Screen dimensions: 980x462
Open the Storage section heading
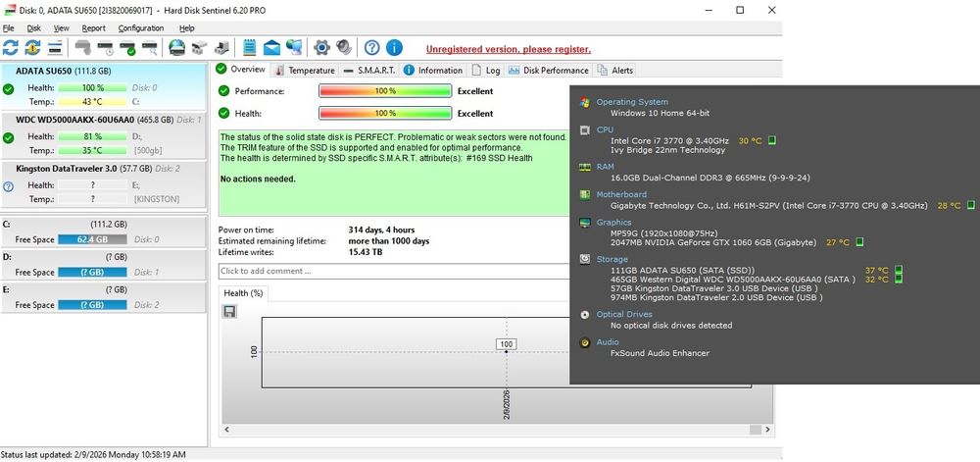[612, 259]
